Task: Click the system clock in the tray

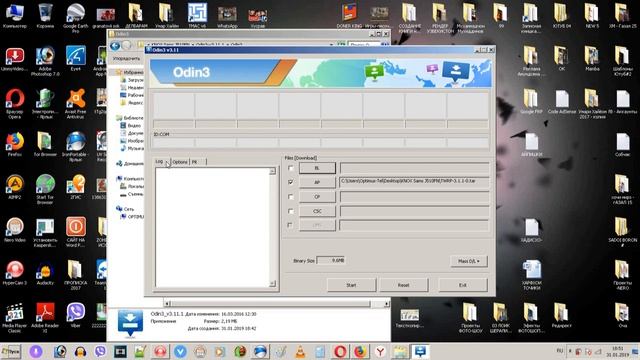Action: point(618,352)
